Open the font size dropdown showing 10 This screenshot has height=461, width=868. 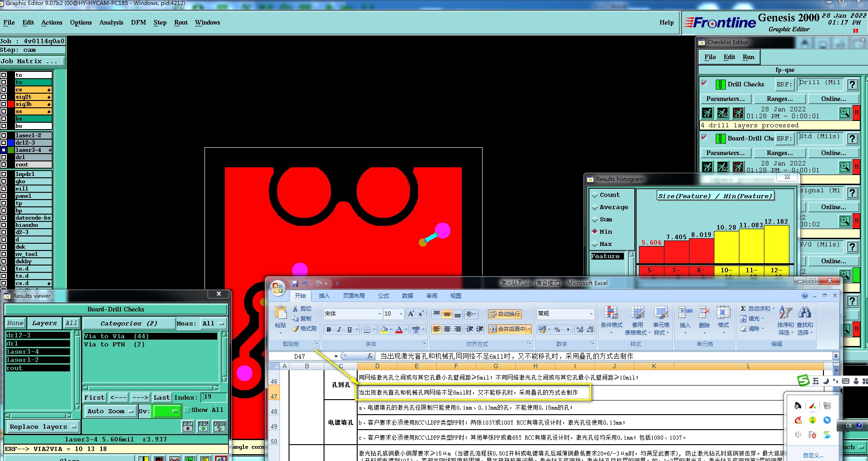[x=401, y=314]
